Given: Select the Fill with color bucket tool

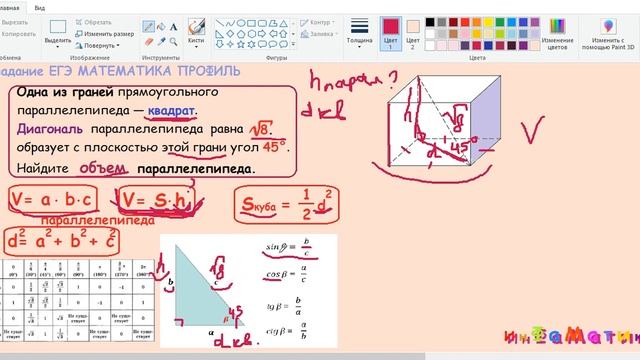Looking at the screenshot, I should 161,27.
